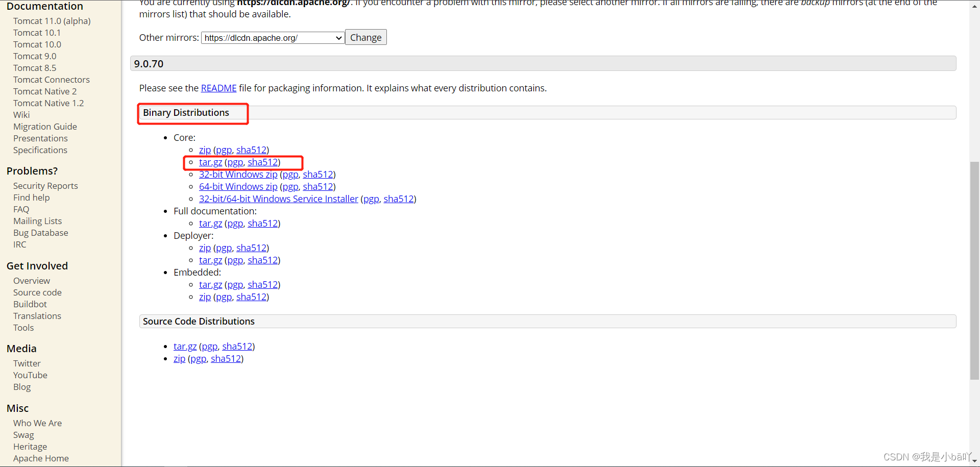Open sha512 for Windows Service Installer

coord(399,199)
